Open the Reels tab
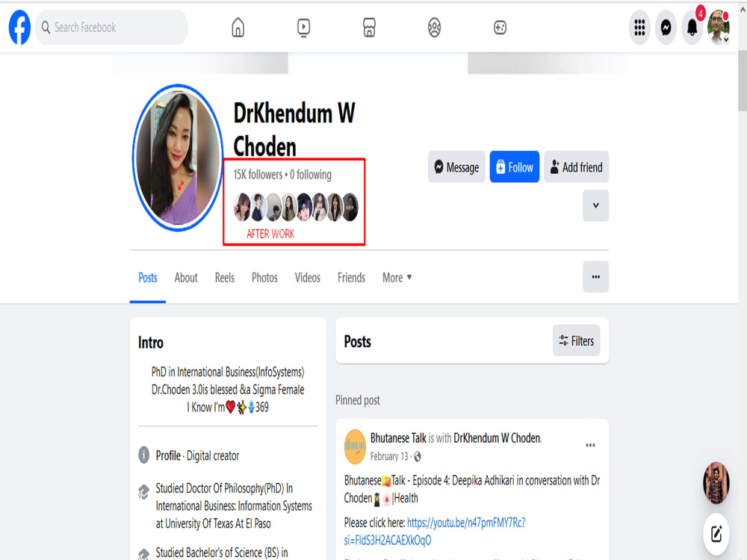 click(224, 278)
